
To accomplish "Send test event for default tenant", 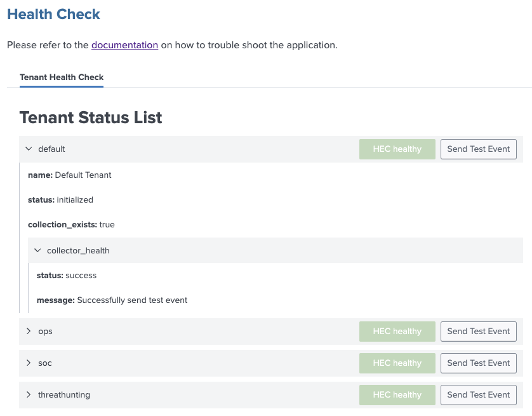I will [x=478, y=149].
